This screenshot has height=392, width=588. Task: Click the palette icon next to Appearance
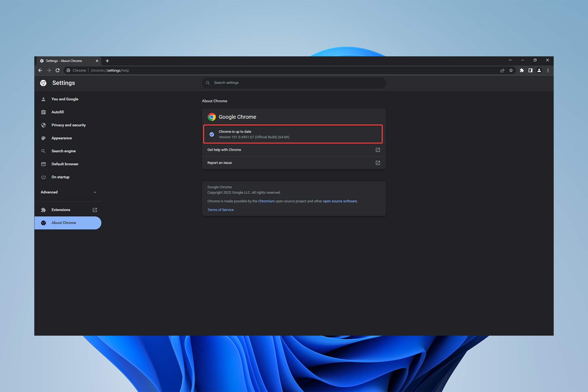[x=43, y=138]
